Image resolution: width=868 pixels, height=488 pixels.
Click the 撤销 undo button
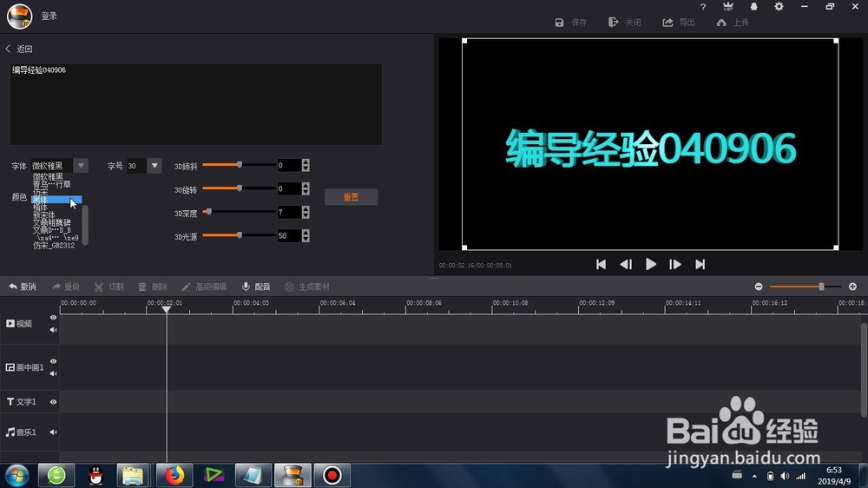pyautogui.click(x=23, y=287)
